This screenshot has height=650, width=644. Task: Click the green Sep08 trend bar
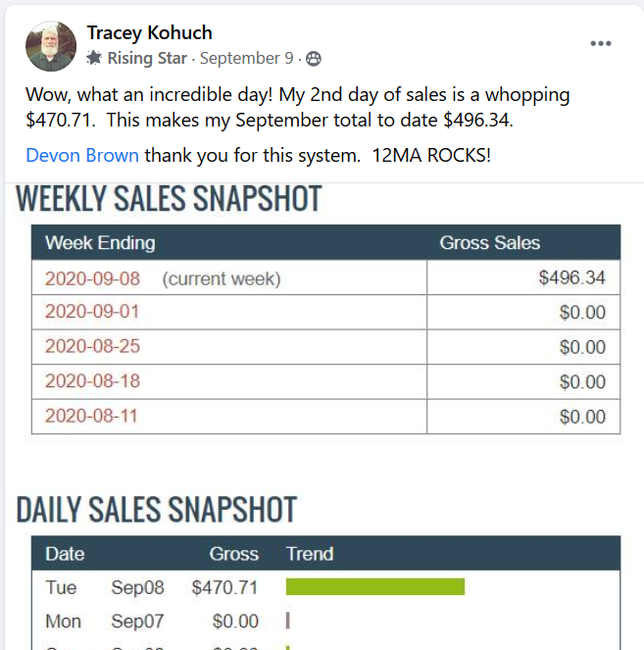375,586
